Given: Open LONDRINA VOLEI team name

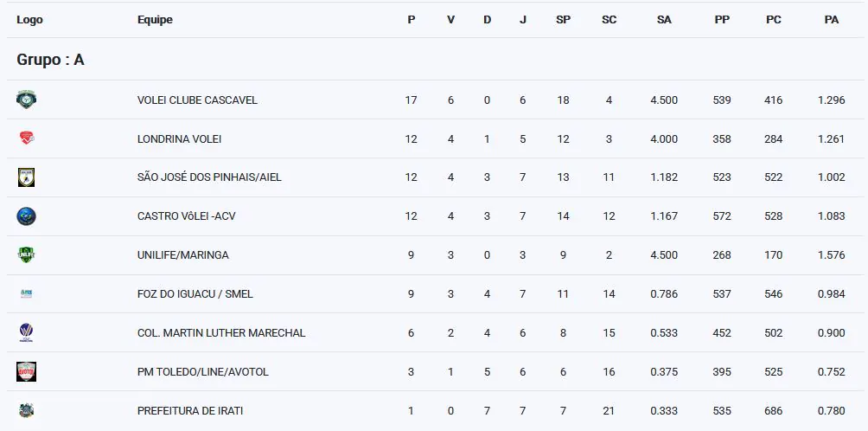Looking at the screenshot, I should [179, 139].
